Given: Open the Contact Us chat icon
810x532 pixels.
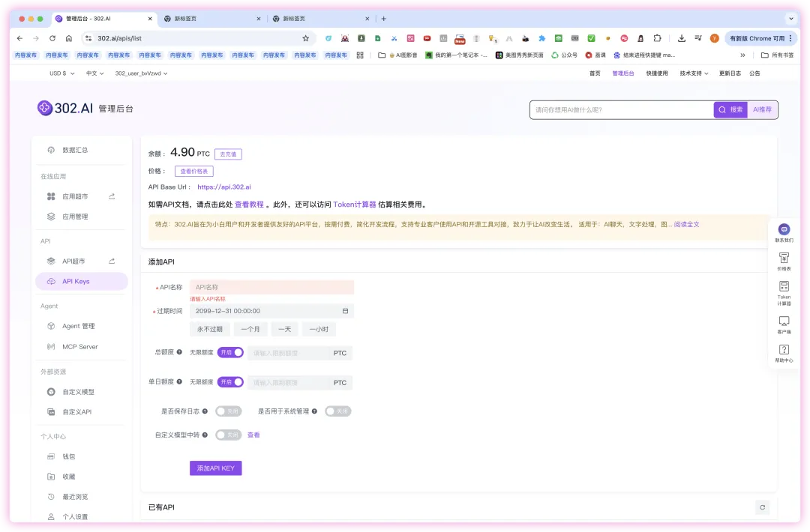Looking at the screenshot, I should point(784,229).
